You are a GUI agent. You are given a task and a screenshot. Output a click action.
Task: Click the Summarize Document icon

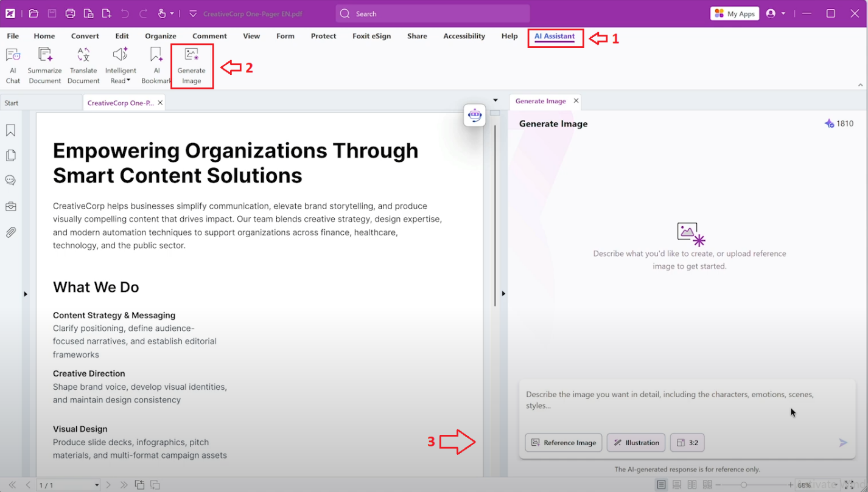click(44, 65)
